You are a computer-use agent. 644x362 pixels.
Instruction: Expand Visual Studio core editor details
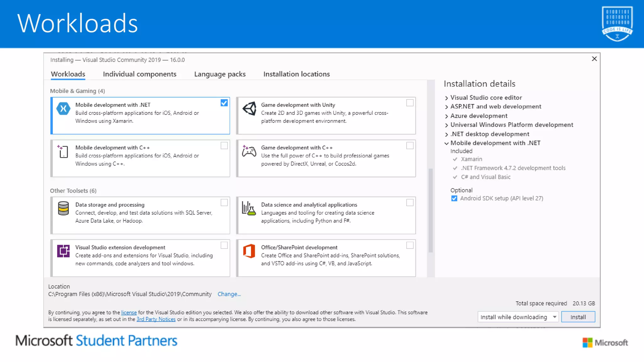pyautogui.click(x=447, y=98)
